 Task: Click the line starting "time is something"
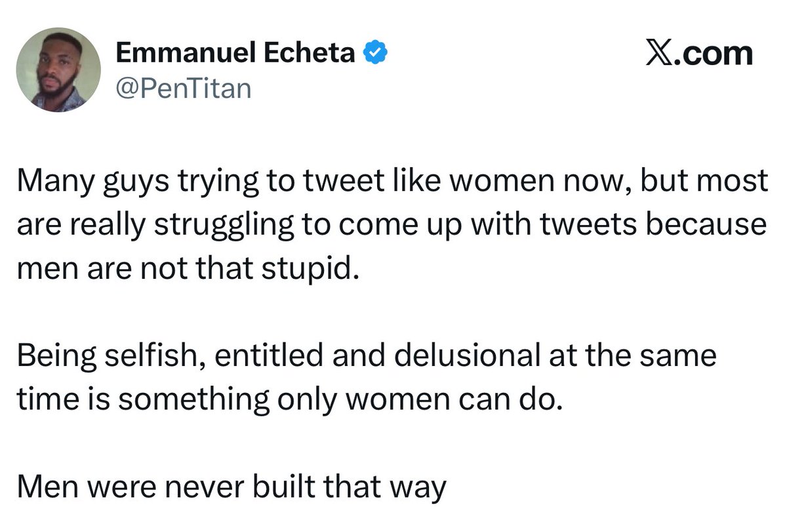(x=289, y=399)
